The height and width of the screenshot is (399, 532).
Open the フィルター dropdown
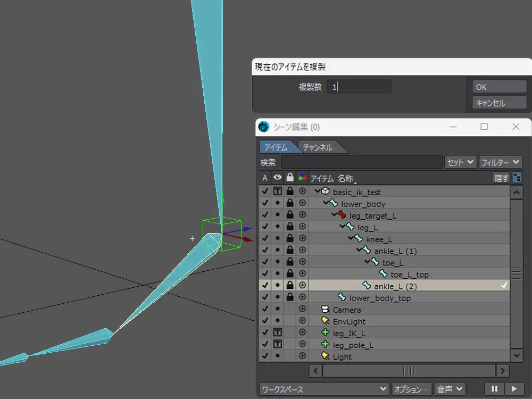tap(501, 162)
